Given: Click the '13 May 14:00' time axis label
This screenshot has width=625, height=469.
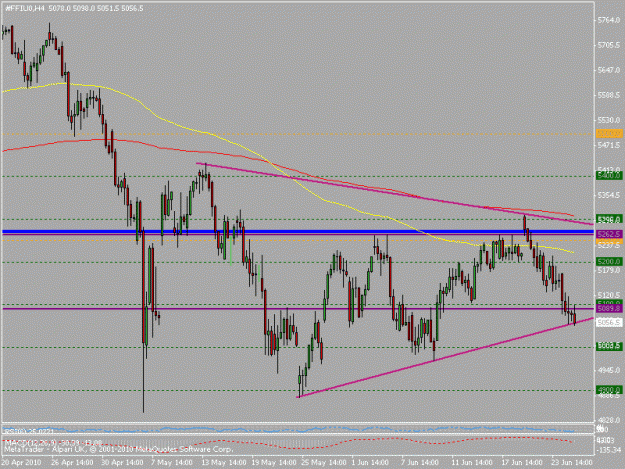Looking at the screenshot, I should point(224,463).
